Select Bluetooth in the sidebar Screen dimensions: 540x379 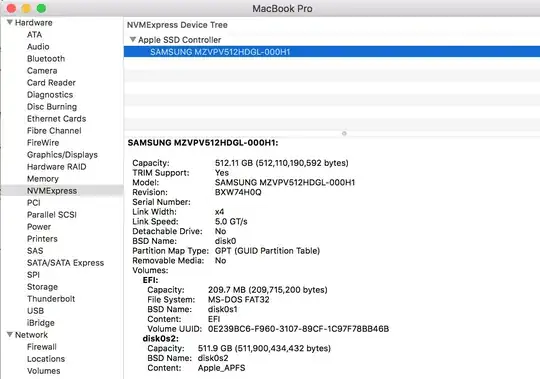(46, 59)
